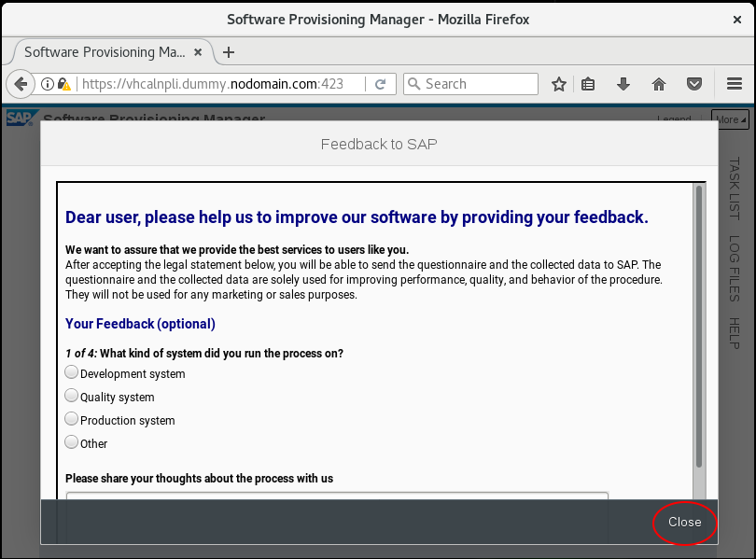Open site information icon in address bar
The height and width of the screenshot is (559, 756).
[48, 84]
